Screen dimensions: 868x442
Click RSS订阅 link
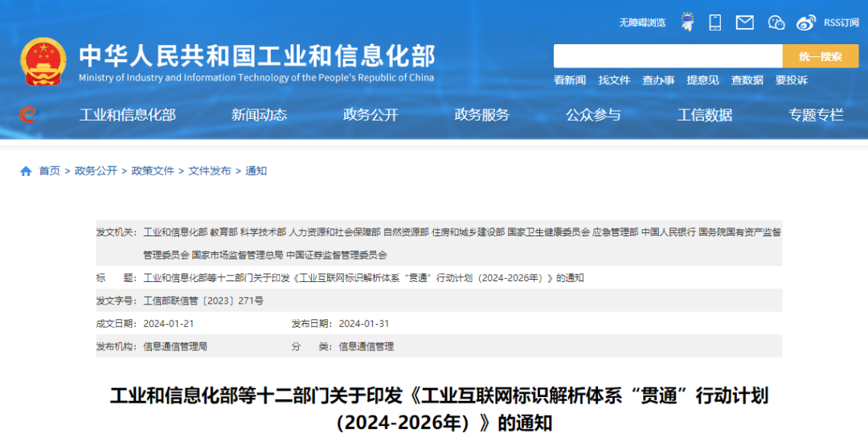point(841,23)
